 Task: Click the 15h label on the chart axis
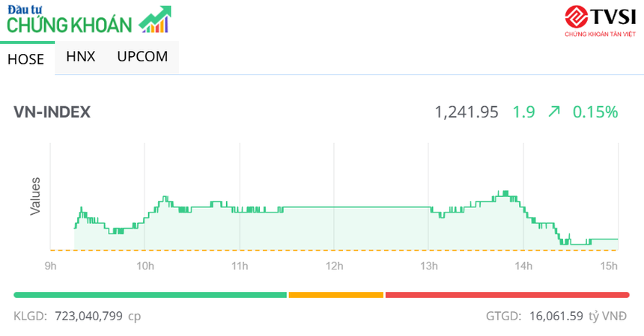tap(610, 266)
